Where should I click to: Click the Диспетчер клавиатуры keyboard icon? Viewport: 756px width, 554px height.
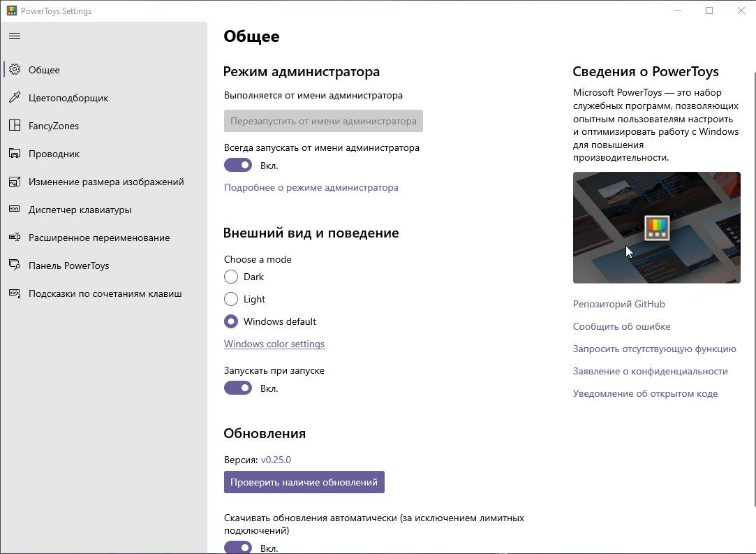coord(15,210)
